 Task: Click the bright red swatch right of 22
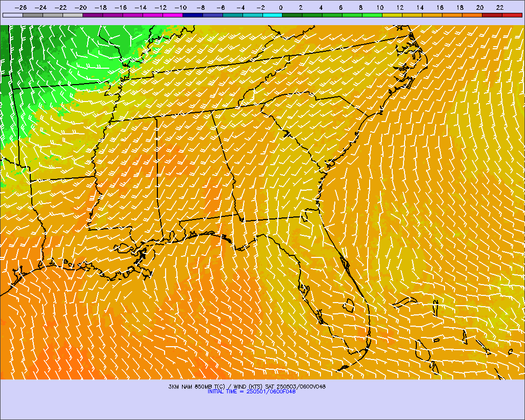(x=512, y=15)
